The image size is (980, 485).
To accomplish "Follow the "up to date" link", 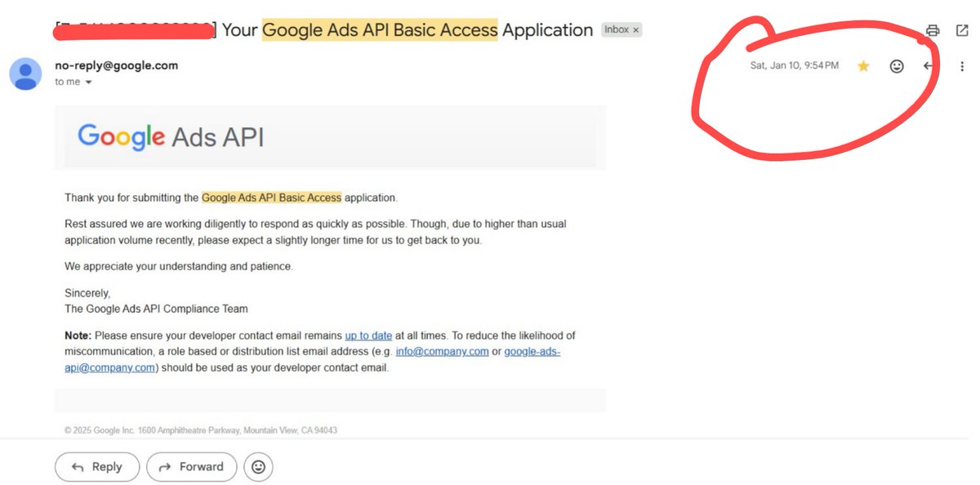I will click(368, 336).
